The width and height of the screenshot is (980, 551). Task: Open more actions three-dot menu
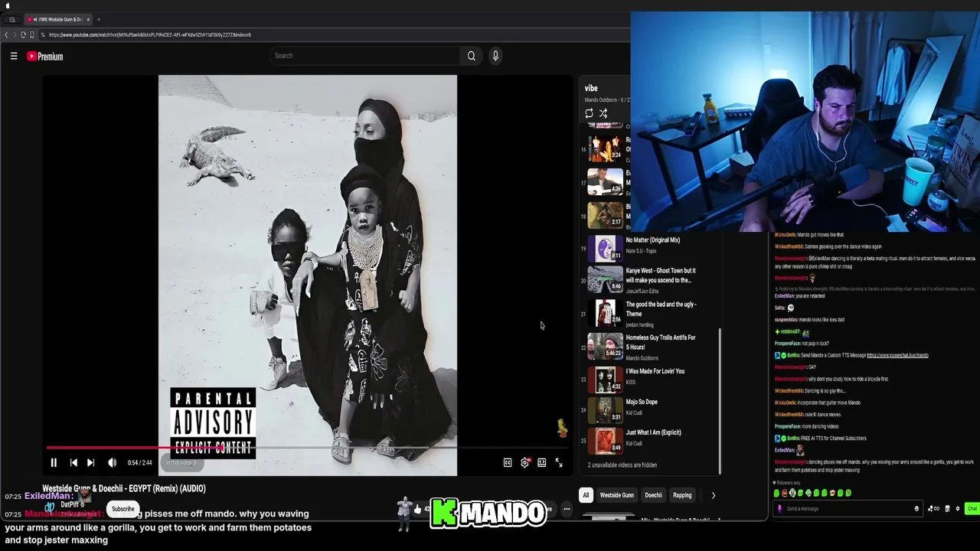567,509
